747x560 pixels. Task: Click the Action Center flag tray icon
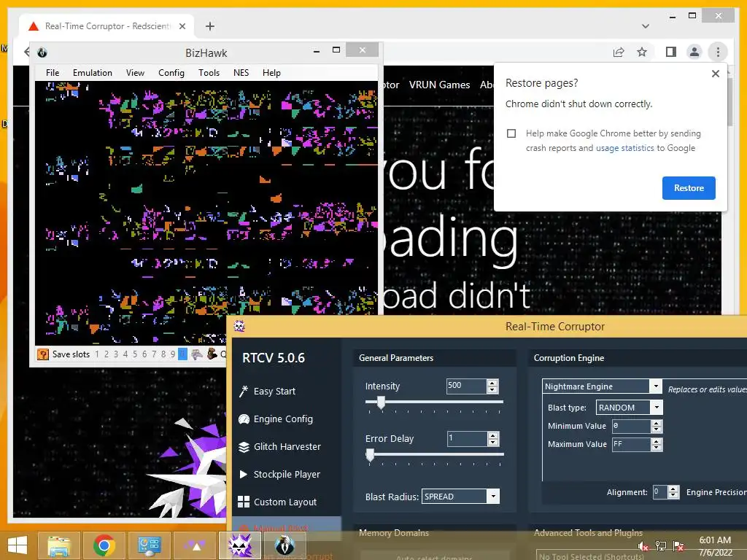pyautogui.click(x=678, y=546)
